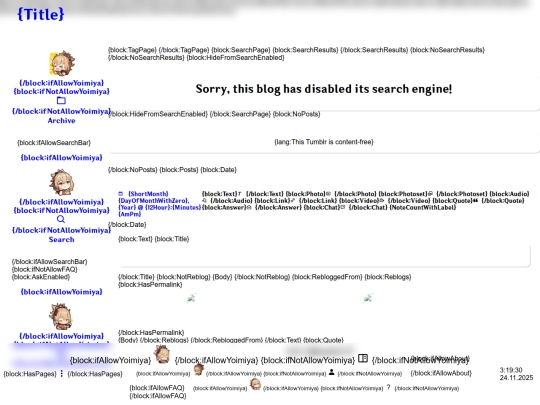Click the small Yoimiya chibi beside person icon
Image resolution: width=540 pixels, height=405 pixels.
pos(198,370)
